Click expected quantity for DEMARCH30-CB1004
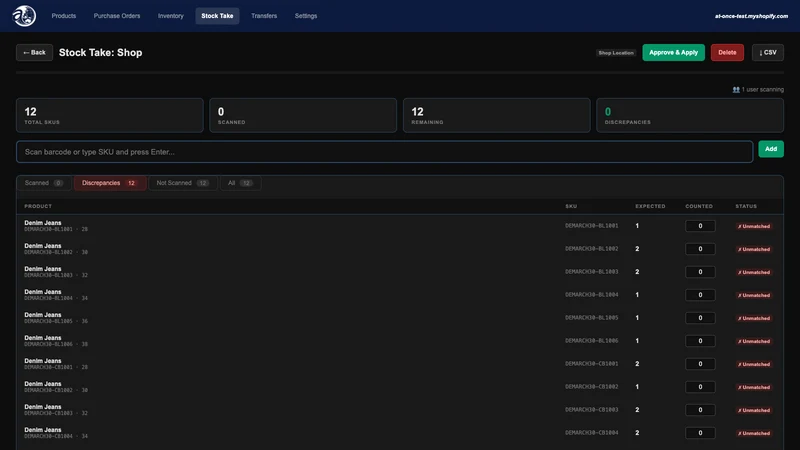800x450 pixels. pyautogui.click(x=637, y=433)
